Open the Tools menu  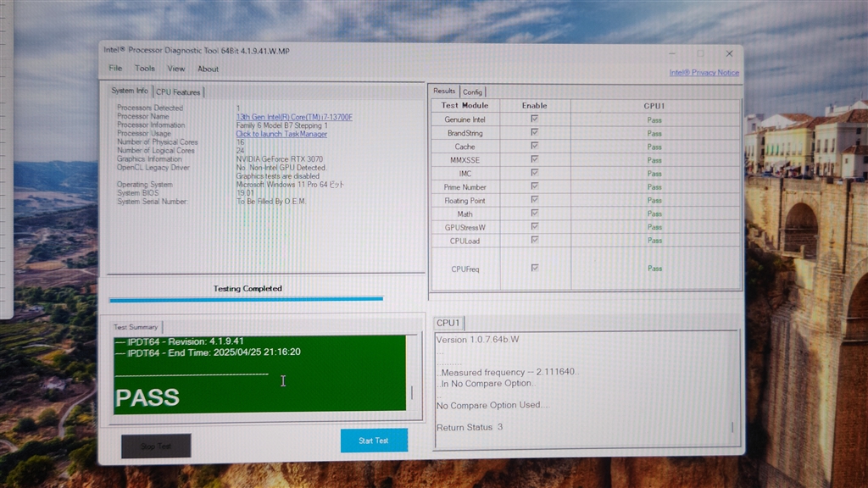point(144,68)
